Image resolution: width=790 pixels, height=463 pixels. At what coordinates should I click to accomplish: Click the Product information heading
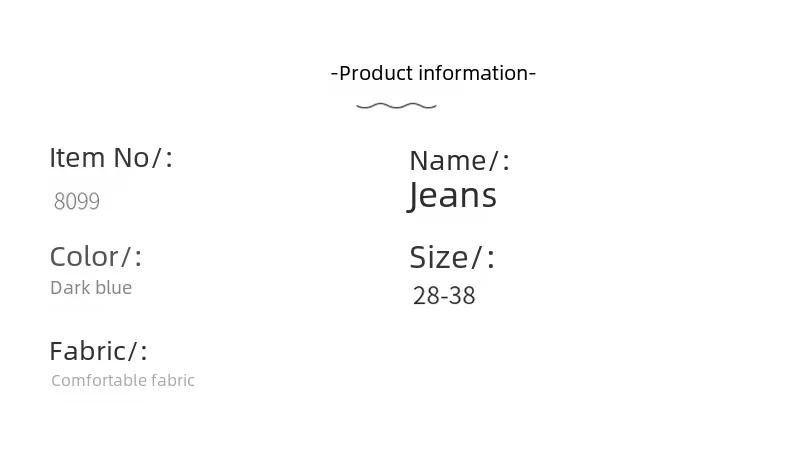point(433,74)
